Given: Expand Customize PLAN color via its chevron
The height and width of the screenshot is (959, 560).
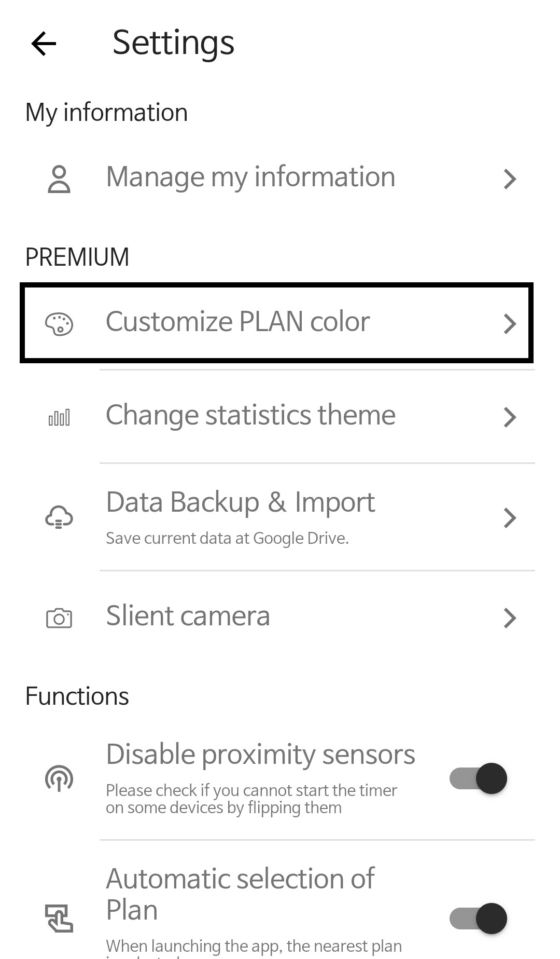Looking at the screenshot, I should pos(511,324).
